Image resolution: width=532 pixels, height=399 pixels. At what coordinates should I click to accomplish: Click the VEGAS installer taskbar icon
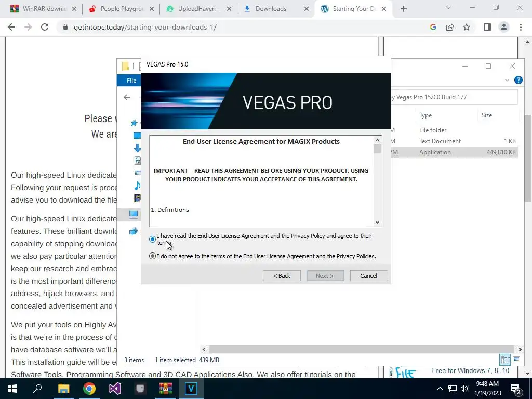191,389
